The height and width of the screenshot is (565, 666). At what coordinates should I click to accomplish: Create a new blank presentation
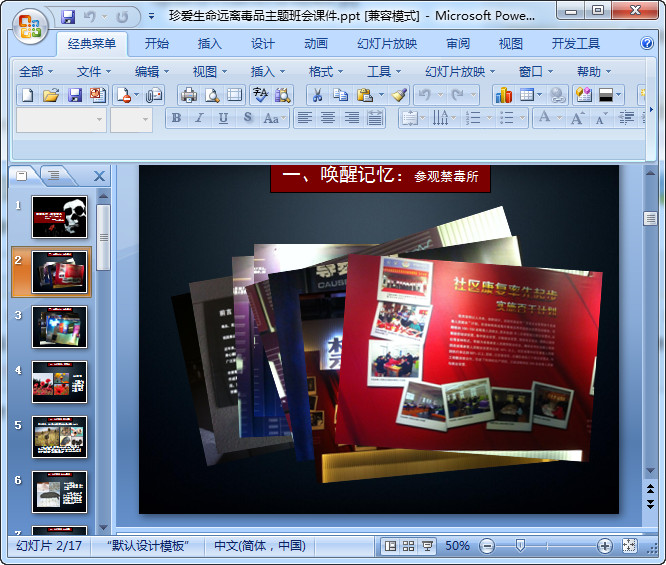click(27, 95)
